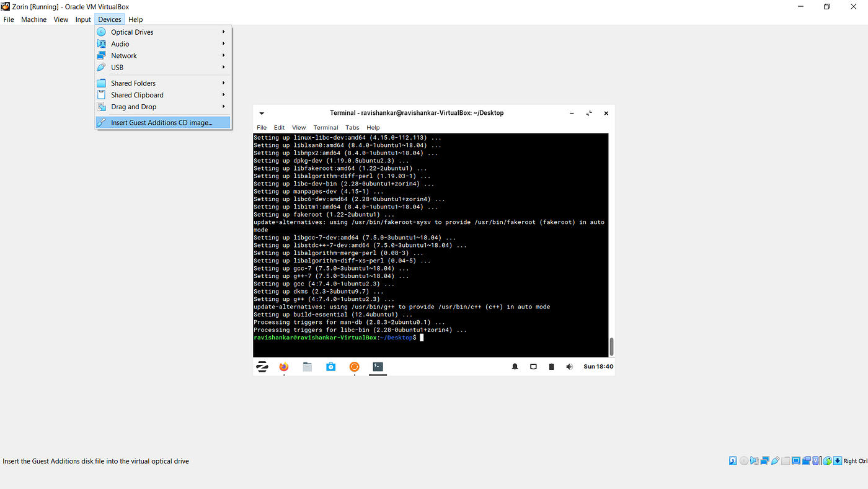This screenshot has width=868, height=489.
Task: Click the hard disk activity indicator in status bar
Action: click(x=733, y=460)
